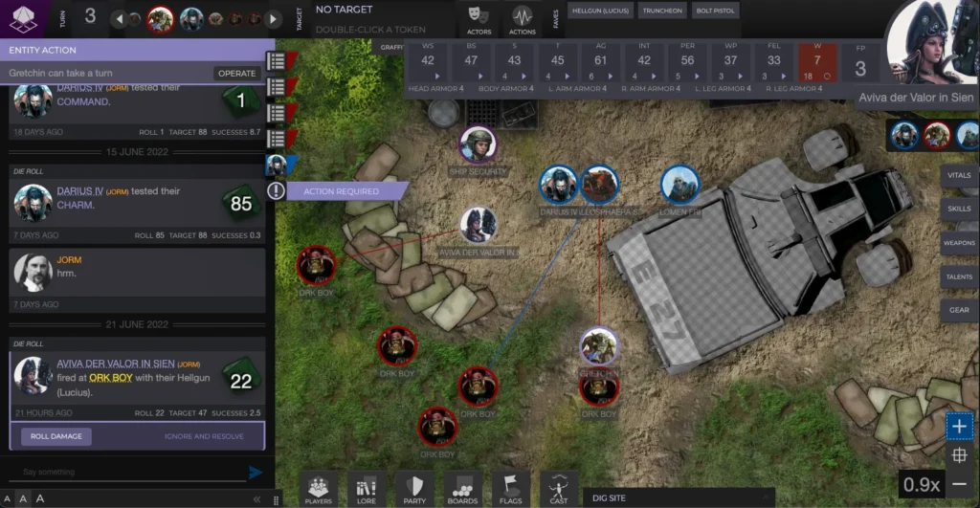Open the Vitals tab

point(959,176)
